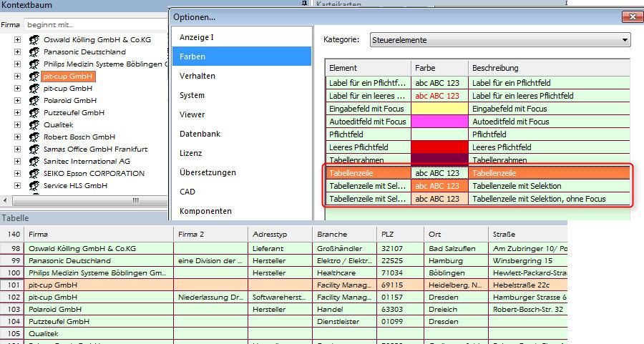Viewport: 644px width, 344px height.
Task: Click 'Healthcare' Branche cell
Action: 344,272
